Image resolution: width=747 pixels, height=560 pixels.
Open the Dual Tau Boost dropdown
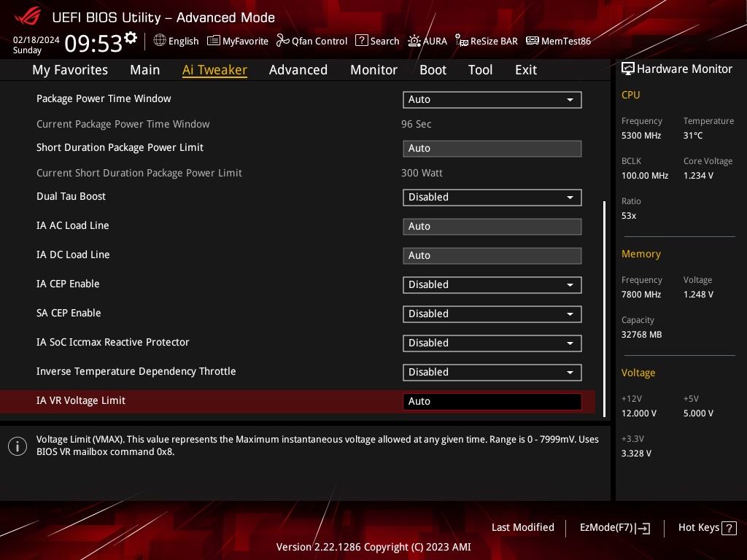(492, 197)
